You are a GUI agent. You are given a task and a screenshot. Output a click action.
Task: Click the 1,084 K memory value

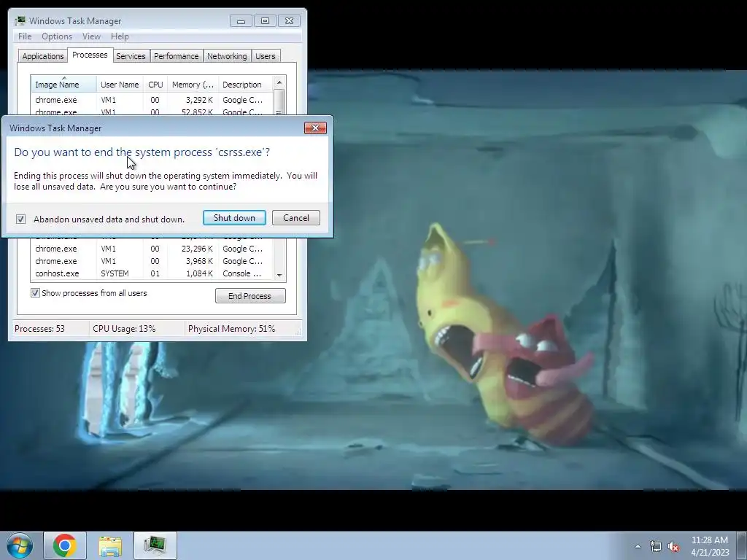point(199,273)
